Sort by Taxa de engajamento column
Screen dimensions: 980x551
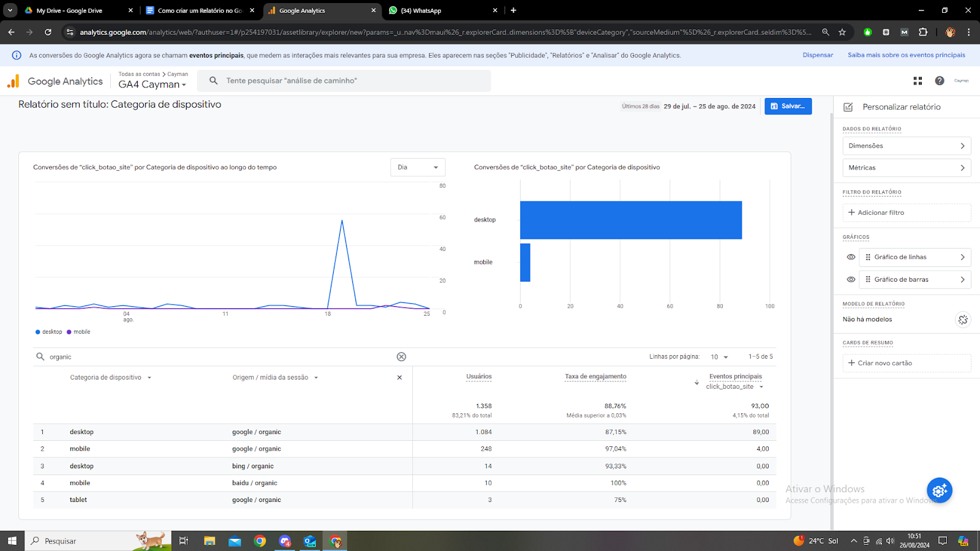pos(595,377)
